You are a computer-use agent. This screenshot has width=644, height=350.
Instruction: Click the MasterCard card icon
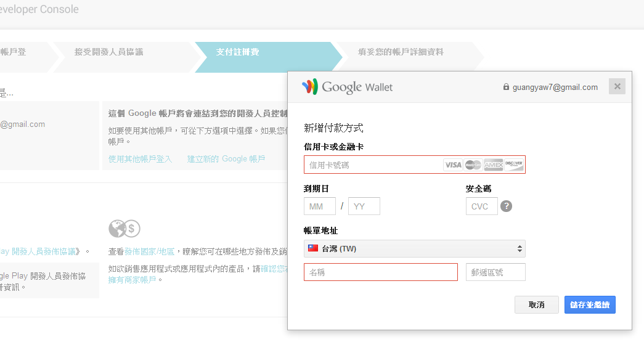(473, 165)
